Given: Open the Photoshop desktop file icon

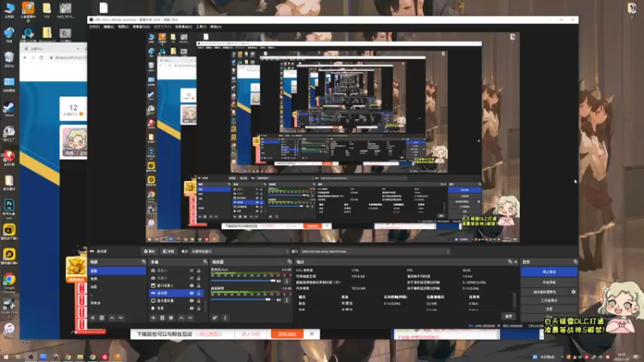Looking at the screenshot, I should coord(9,207).
